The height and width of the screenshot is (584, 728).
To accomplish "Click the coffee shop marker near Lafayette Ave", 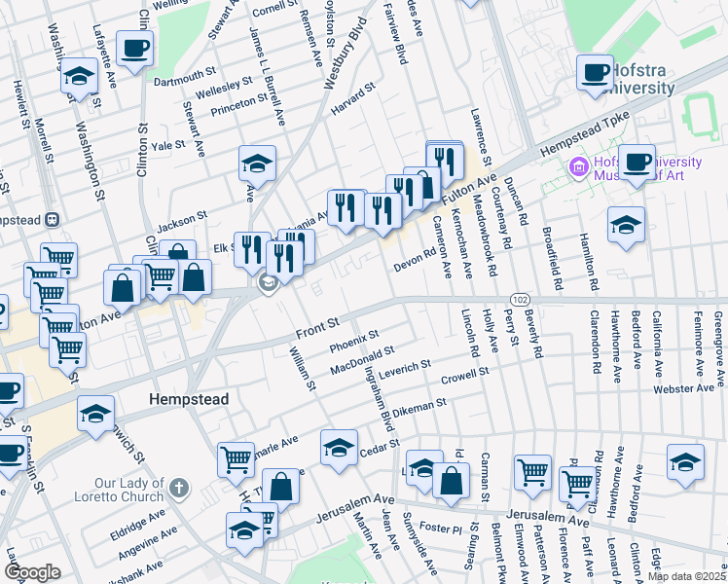I will (134, 48).
